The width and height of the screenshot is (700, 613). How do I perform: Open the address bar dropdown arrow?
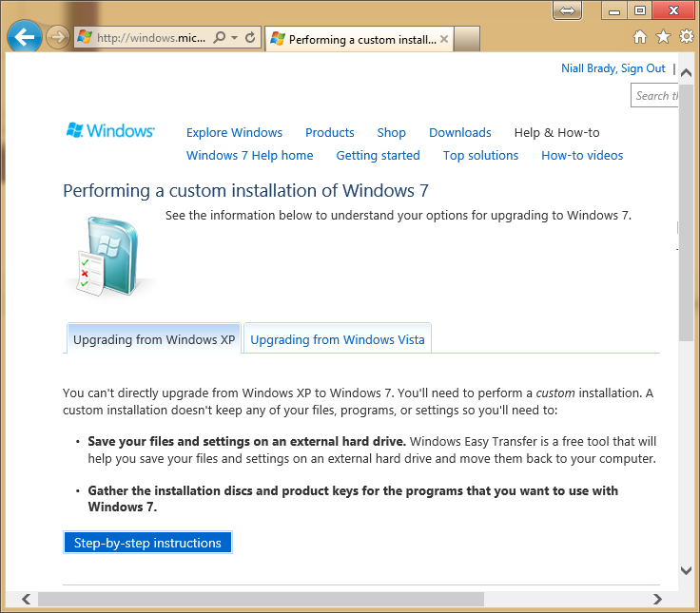234,38
